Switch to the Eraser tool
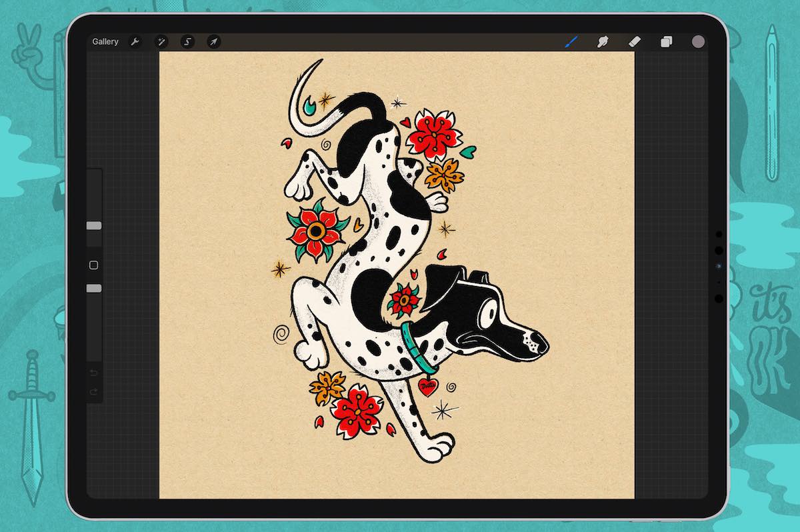Viewport: 800px width, 532px height. coord(635,41)
